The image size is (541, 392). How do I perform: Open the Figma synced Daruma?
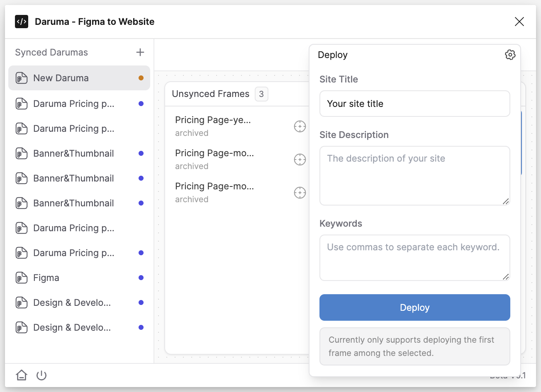click(x=79, y=278)
